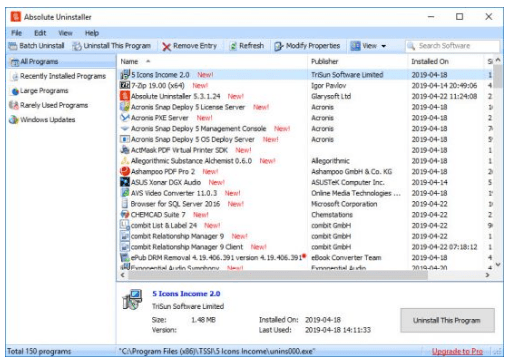This screenshot has height=360, width=509.
Task: Click the Total 150 programs status text
Action: tap(39, 351)
